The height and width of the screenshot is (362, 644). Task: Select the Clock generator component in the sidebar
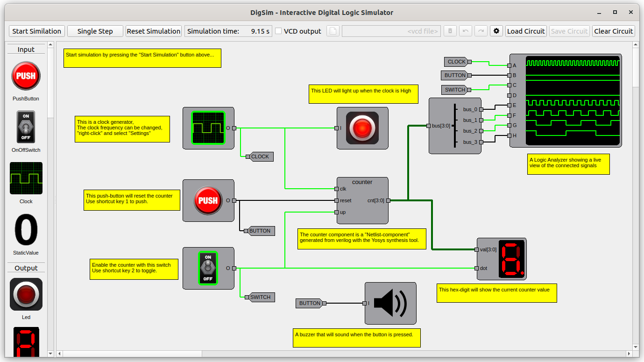pos(26,178)
